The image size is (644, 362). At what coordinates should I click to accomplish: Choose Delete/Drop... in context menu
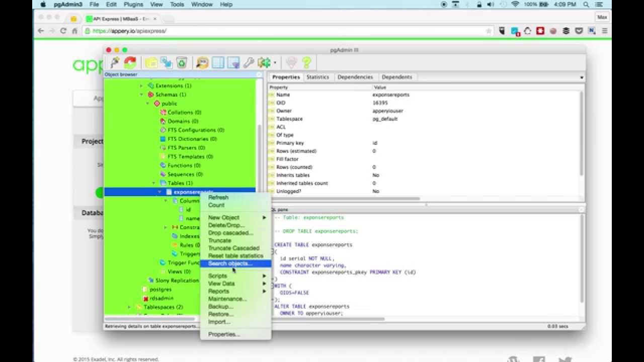pos(235,225)
